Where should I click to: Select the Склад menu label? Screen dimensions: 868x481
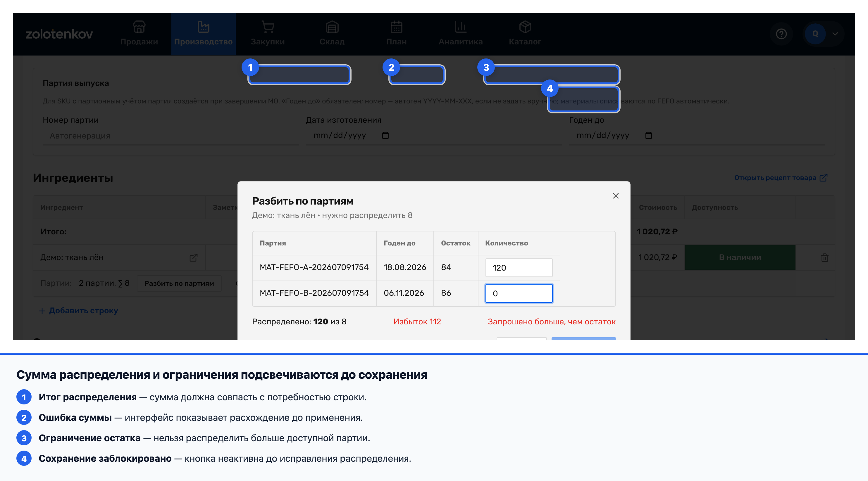point(332,42)
